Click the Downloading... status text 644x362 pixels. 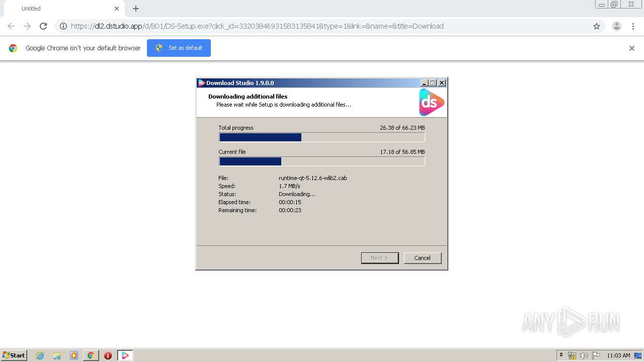pyautogui.click(x=297, y=194)
